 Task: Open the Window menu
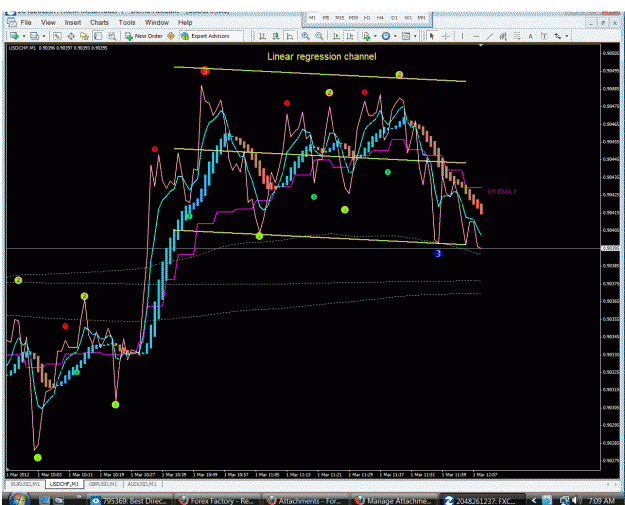coord(157,23)
